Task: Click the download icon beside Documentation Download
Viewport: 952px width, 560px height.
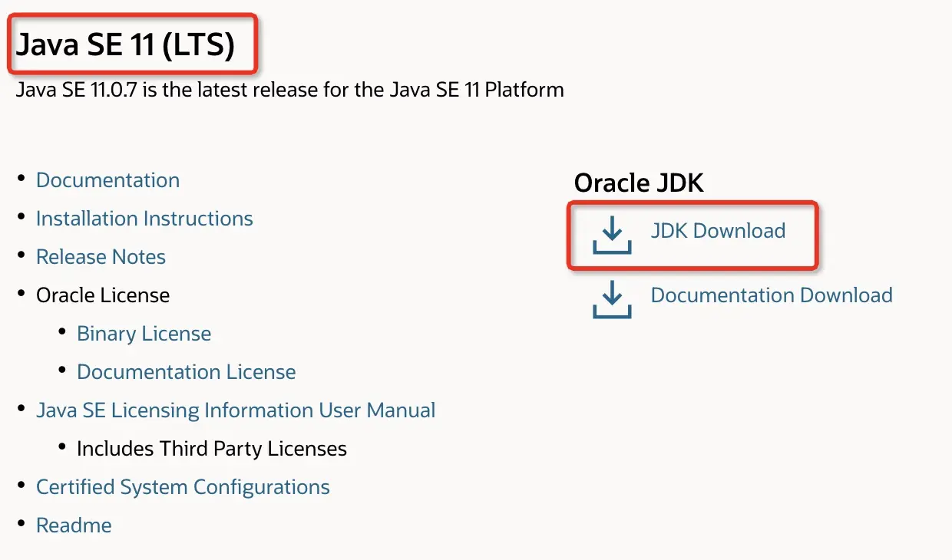Action: [x=612, y=299]
